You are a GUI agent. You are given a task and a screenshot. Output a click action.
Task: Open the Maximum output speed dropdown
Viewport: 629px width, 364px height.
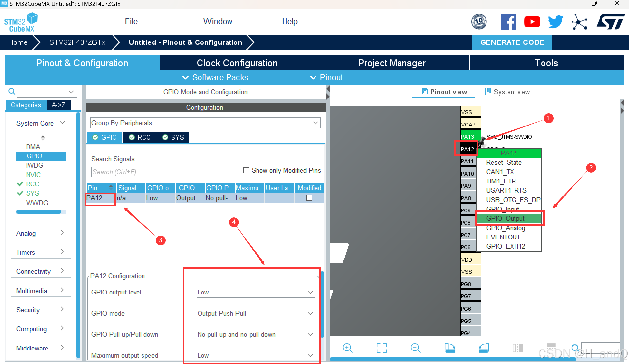click(x=256, y=355)
